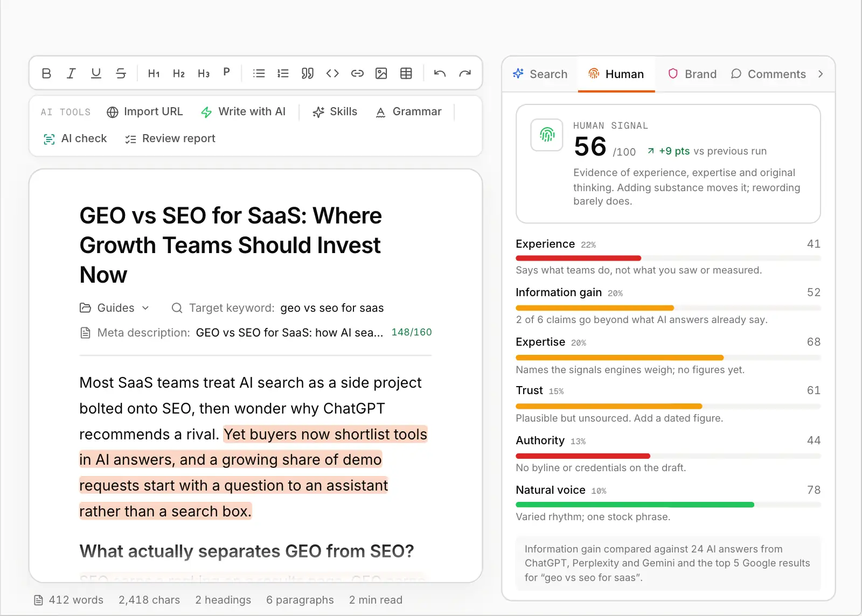862x616 pixels.
Task: Click the Human Signal fingerprint icon
Action: coord(547,135)
